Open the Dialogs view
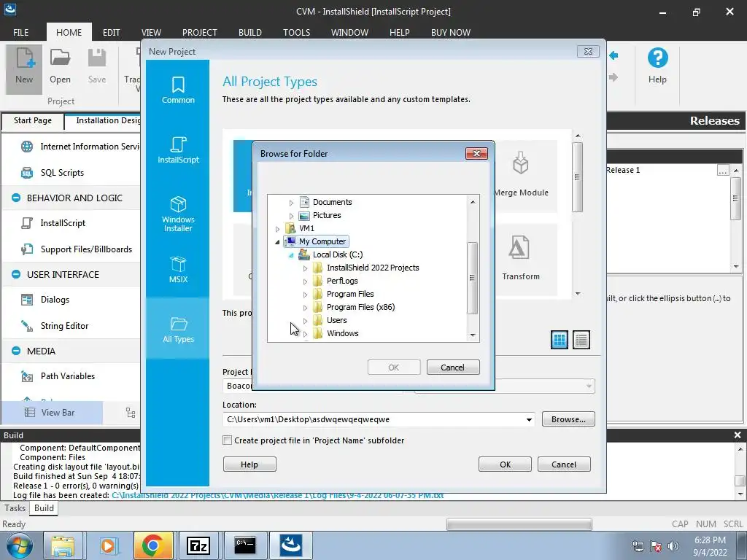The width and height of the screenshot is (747, 560). pos(46,300)
